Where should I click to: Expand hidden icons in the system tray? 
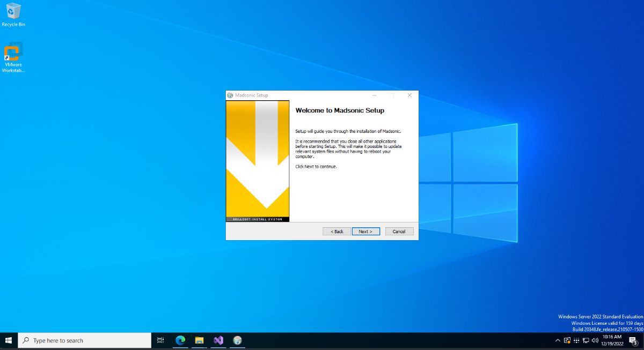[x=558, y=340]
